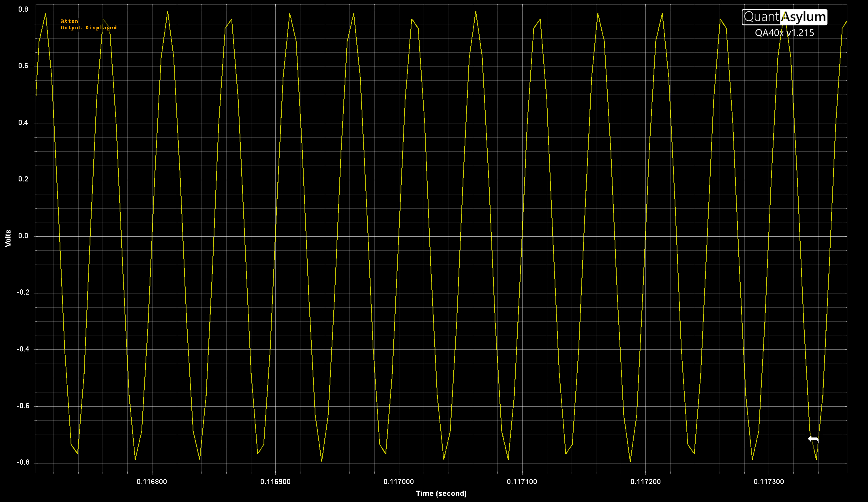Click the 0.0 label on Volts axis
The height and width of the screenshot is (502, 868).
pyautogui.click(x=24, y=236)
